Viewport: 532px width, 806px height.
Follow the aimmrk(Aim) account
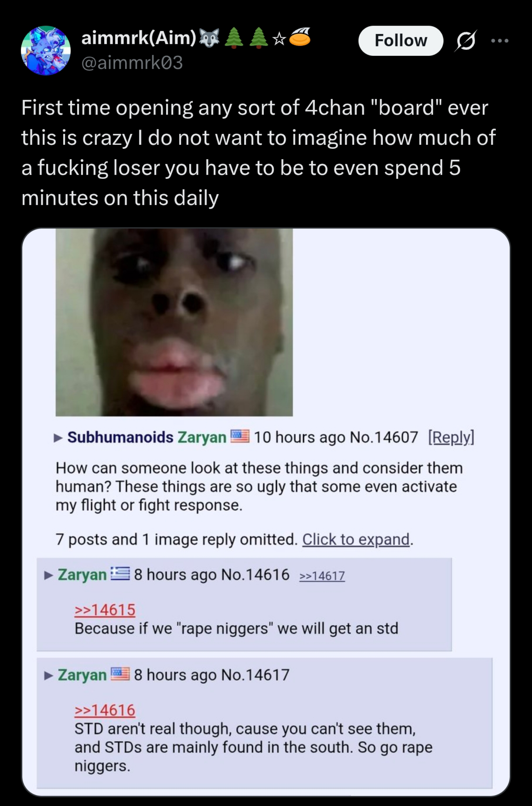[401, 40]
